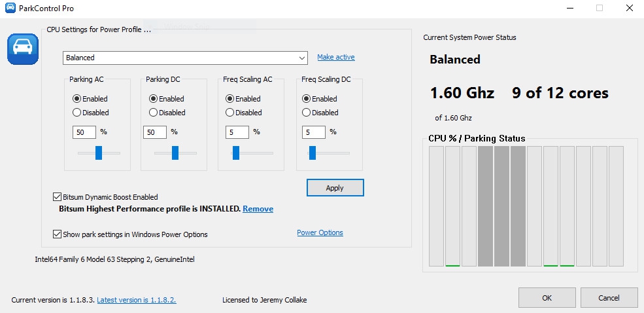Click the Licensed to Jeremy Collake text
Screen dimensions: 644x313
[x=265, y=300]
